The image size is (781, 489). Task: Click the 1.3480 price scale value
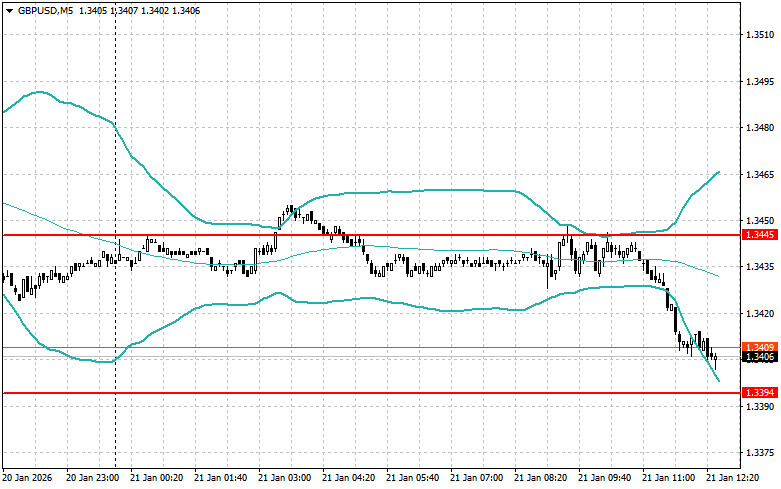pos(760,128)
